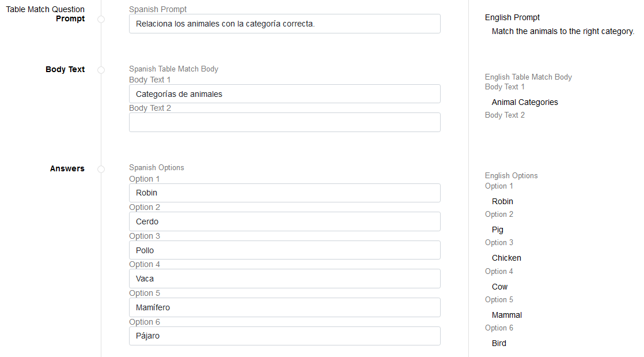Focus the Body Text 1 field 'Categorías de animales'
The height and width of the screenshot is (357, 644).
[285, 94]
